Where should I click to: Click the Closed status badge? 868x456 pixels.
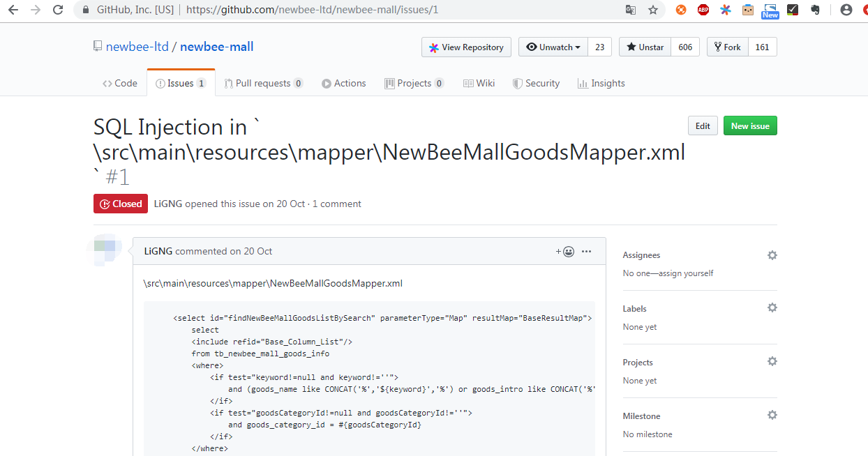point(121,204)
